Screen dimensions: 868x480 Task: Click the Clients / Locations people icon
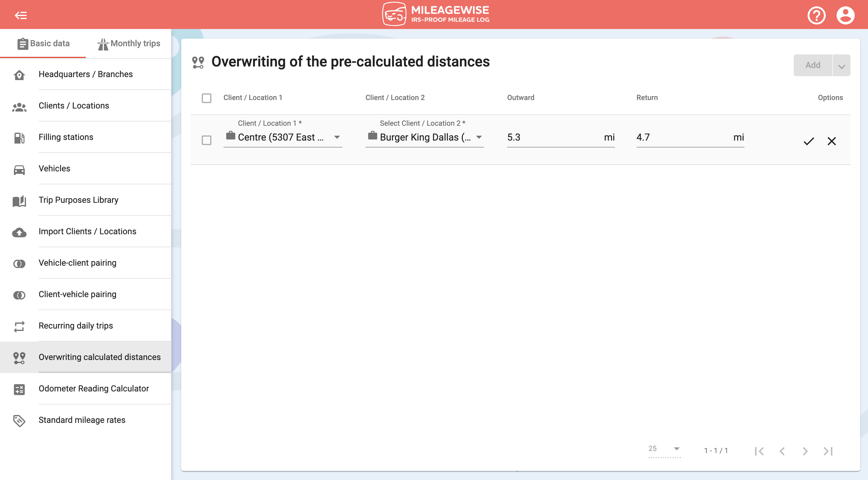coord(19,107)
